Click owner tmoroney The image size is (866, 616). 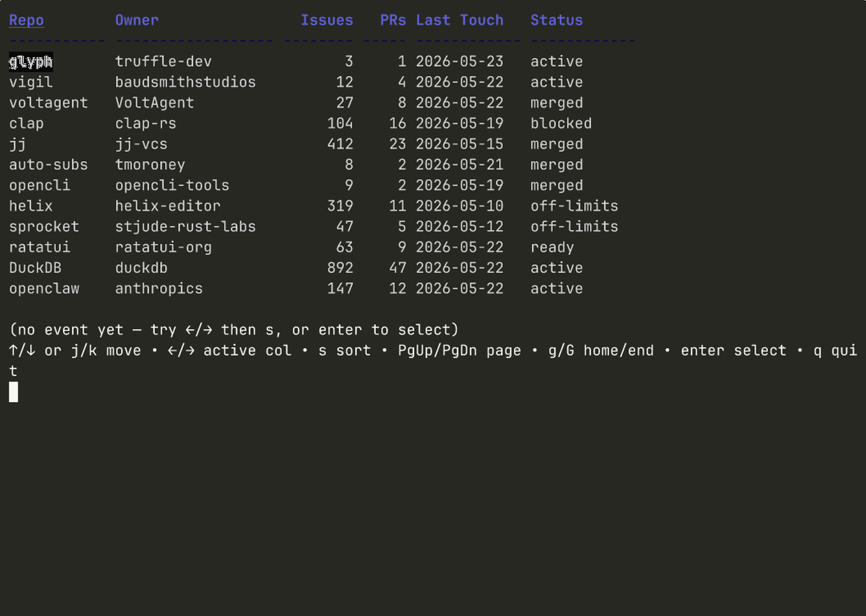click(150, 165)
